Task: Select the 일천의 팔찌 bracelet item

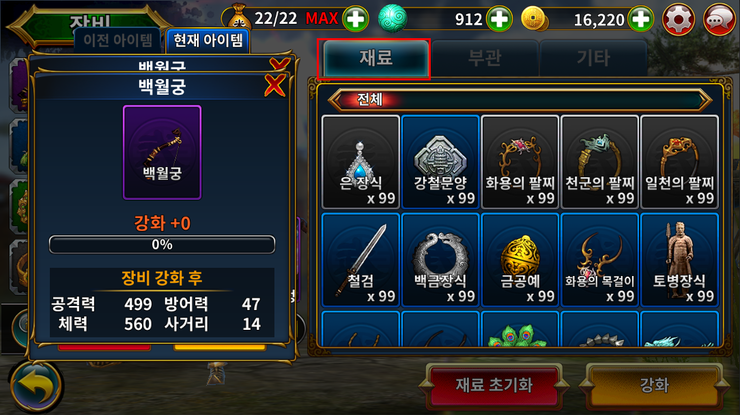Action: pyautogui.click(x=680, y=162)
